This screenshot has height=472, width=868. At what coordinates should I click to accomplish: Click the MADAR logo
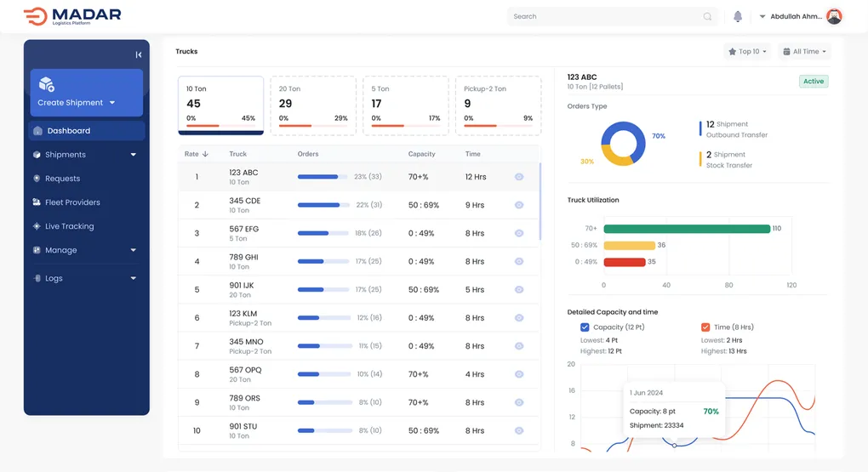click(x=72, y=16)
